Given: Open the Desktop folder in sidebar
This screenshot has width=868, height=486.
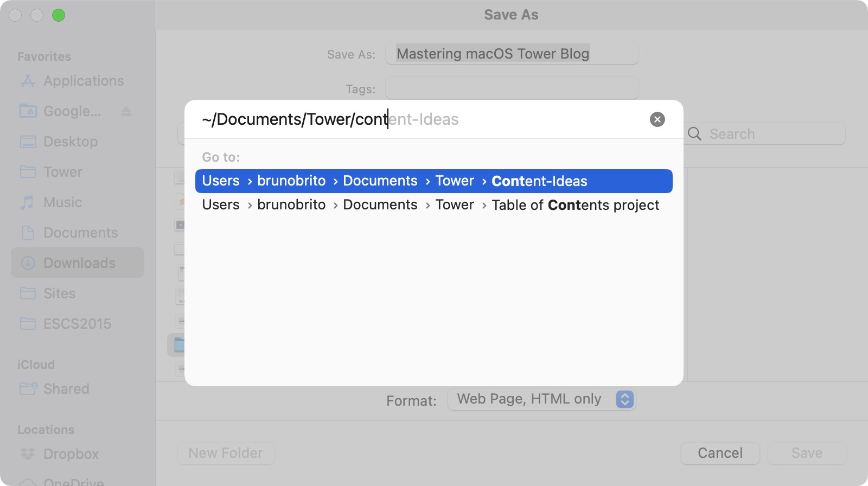Looking at the screenshot, I should click(71, 142).
